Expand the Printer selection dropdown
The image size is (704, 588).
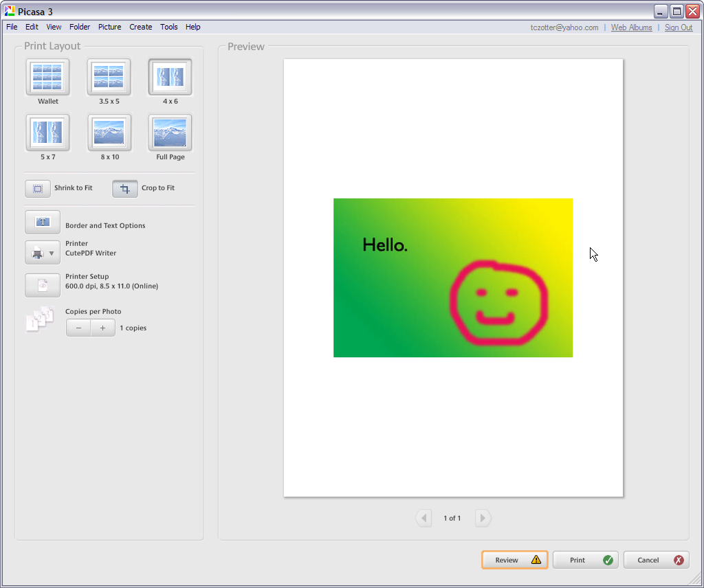[43, 253]
